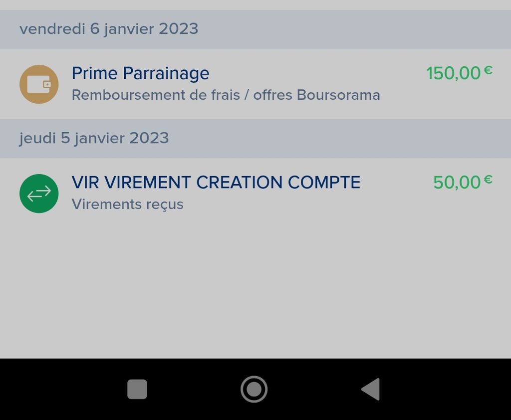Click the word COMPTE in transfer title
The image size is (511, 420).
coord(324,183)
